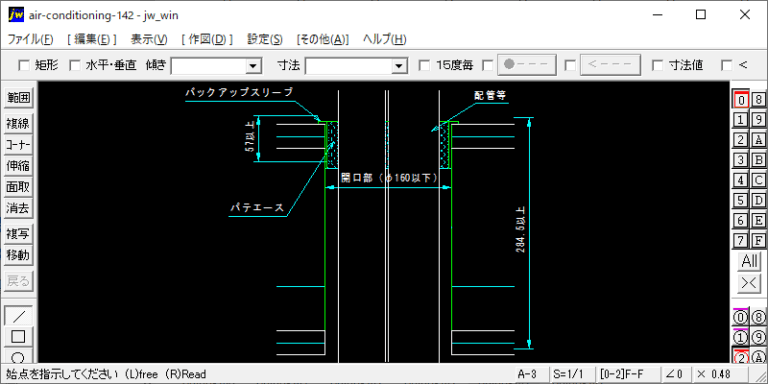This screenshot has height=384, width=768.
Task: Select circled layer group 9
Action: pos(758,337)
